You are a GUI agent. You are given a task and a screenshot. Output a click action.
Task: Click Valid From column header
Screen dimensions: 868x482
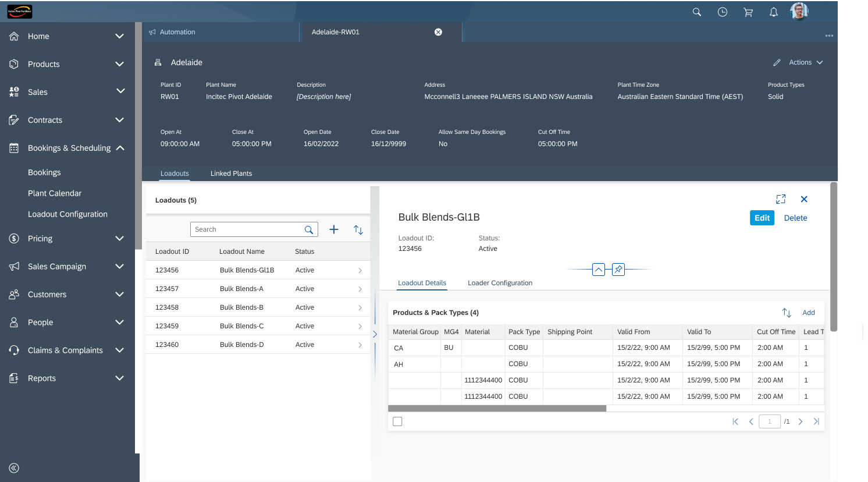[x=634, y=332]
